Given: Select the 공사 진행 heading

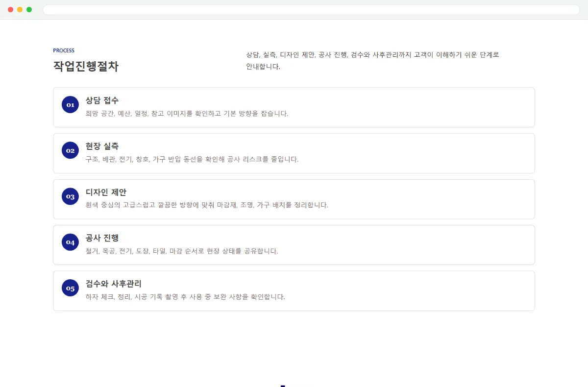Looking at the screenshot, I should click(102, 238).
